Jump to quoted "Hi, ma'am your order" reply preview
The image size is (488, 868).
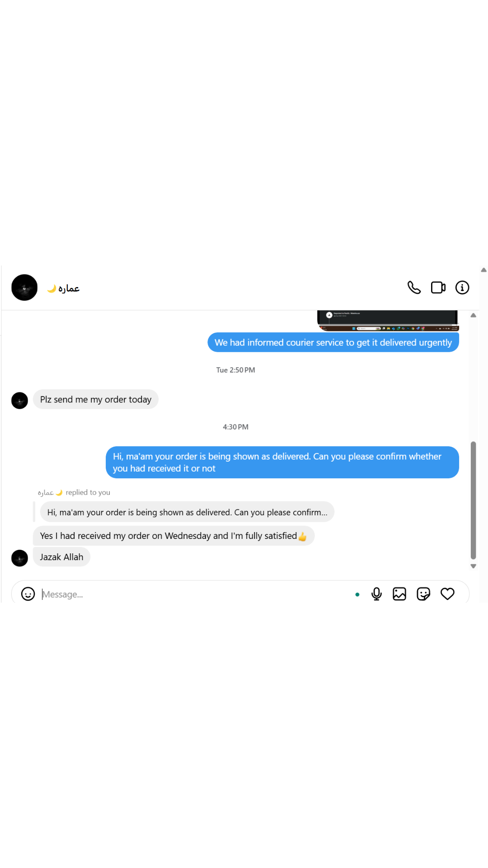pyautogui.click(x=187, y=512)
